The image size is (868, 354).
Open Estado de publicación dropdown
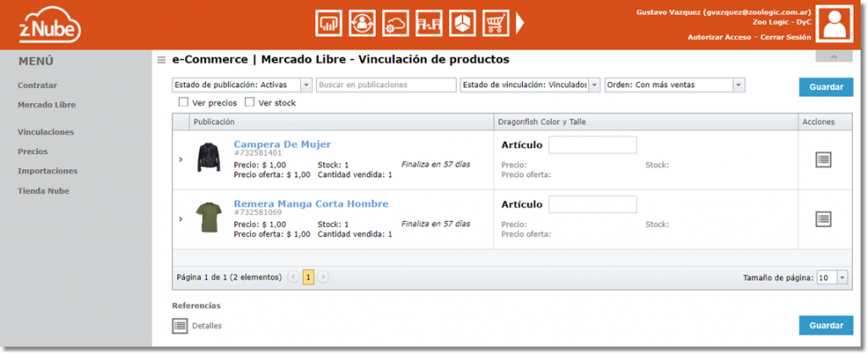click(307, 86)
